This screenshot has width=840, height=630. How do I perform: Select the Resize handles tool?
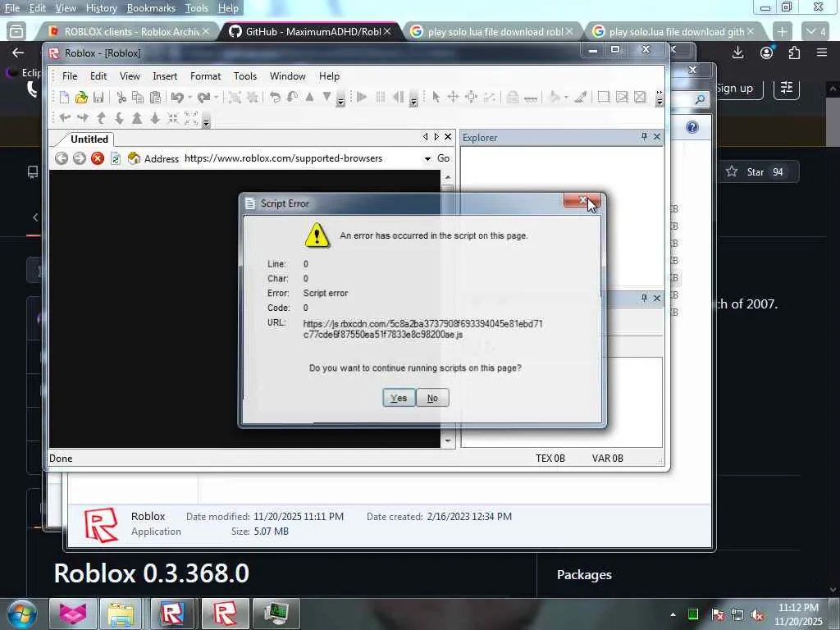point(471,97)
